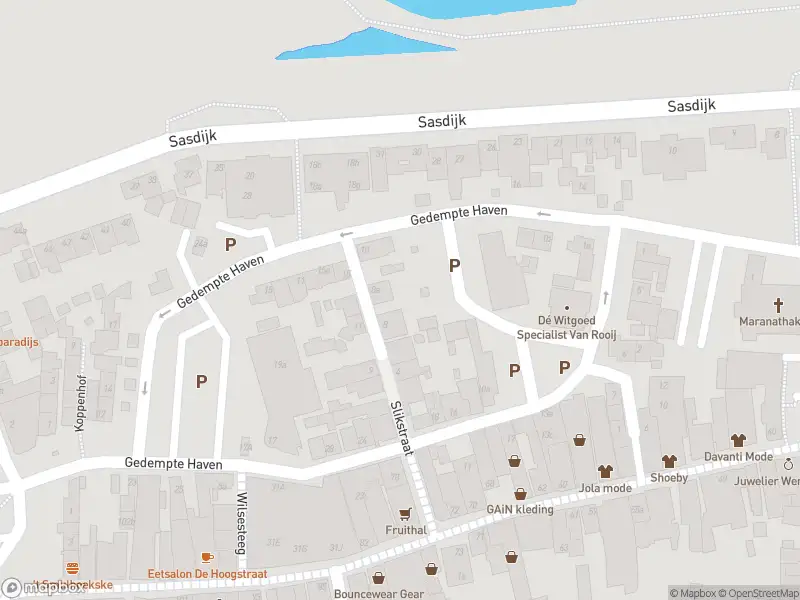This screenshot has height=600, width=800.
Task: Select the parking P near building 24a
Action: tap(231, 244)
